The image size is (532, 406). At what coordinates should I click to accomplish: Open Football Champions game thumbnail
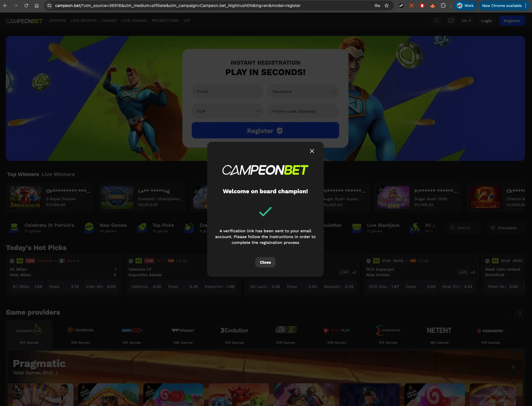point(117,197)
